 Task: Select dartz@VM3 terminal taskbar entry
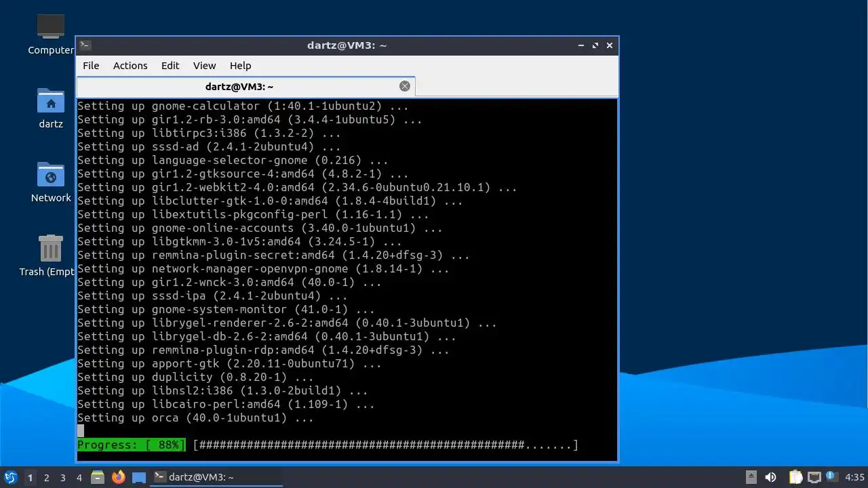point(216,477)
